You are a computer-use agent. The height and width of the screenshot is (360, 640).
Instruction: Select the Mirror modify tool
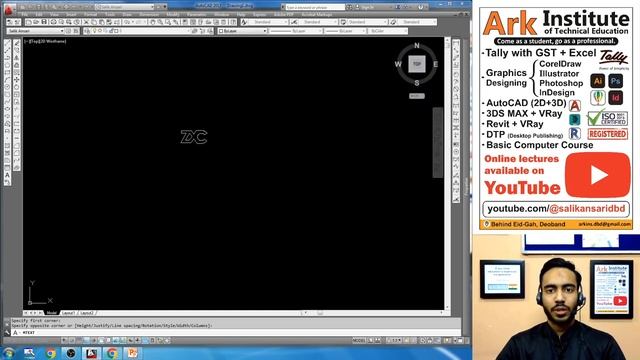pyautogui.click(x=17, y=58)
